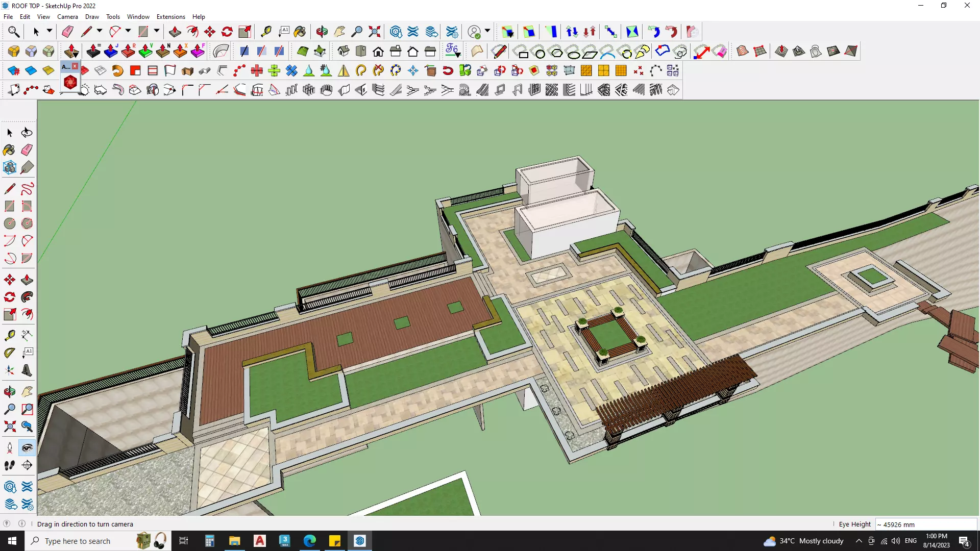
Task: Toggle the Walk footprints tool
Action: tap(10, 465)
